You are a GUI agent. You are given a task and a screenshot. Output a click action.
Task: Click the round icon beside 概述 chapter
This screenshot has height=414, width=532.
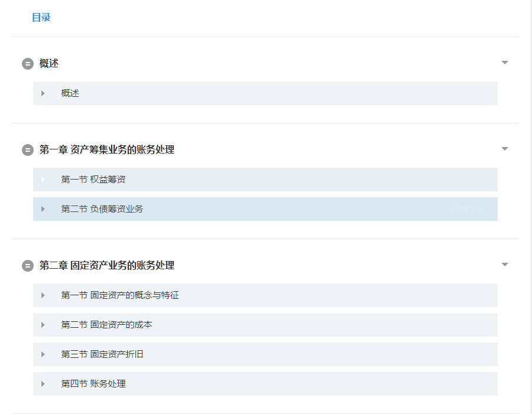coord(28,64)
